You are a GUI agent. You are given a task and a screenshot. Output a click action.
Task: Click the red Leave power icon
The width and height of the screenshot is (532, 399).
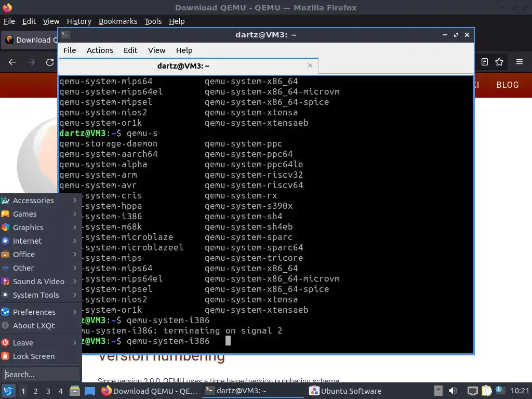5,343
